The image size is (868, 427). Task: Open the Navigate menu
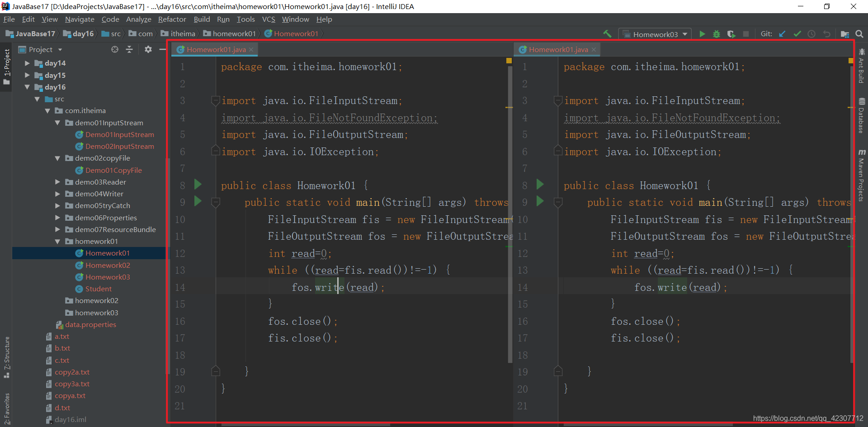(x=80, y=19)
